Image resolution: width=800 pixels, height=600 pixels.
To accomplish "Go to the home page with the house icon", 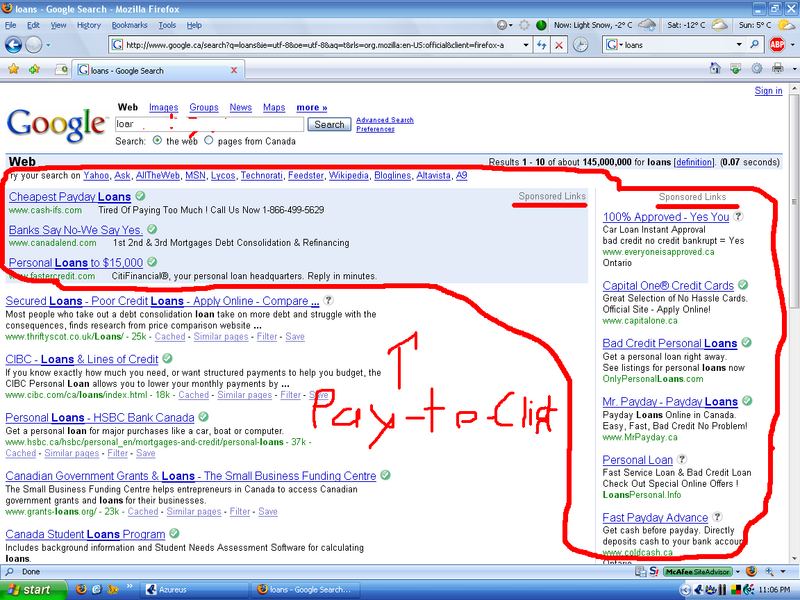I will 715,68.
